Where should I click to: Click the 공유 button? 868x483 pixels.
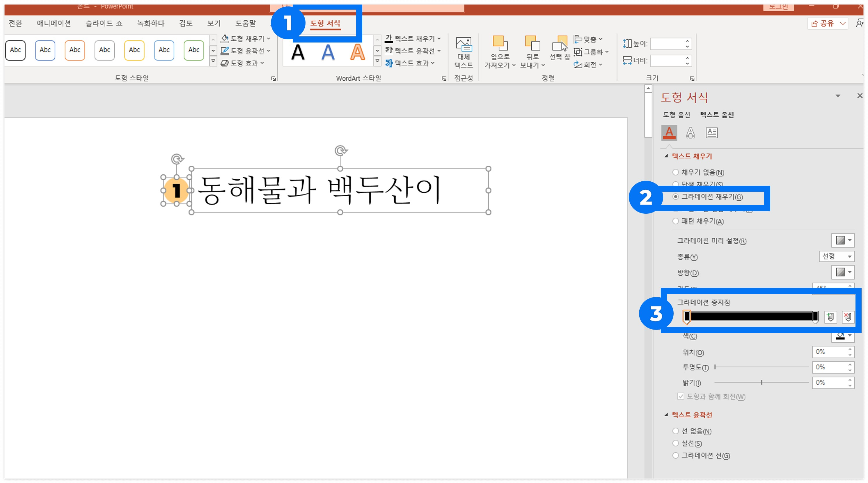point(825,23)
